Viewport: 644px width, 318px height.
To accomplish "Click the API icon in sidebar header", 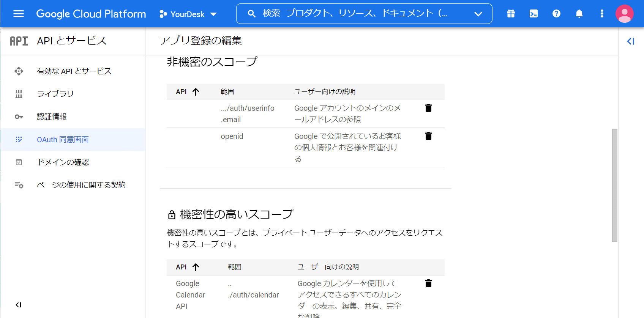I will coord(19,41).
